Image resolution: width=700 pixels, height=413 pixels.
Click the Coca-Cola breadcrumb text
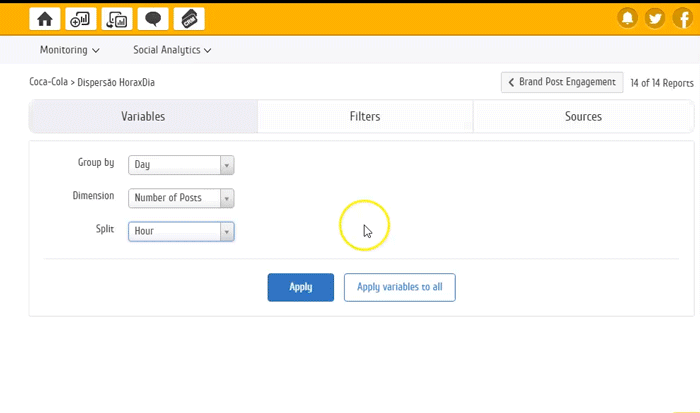click(x=49, y=82)
